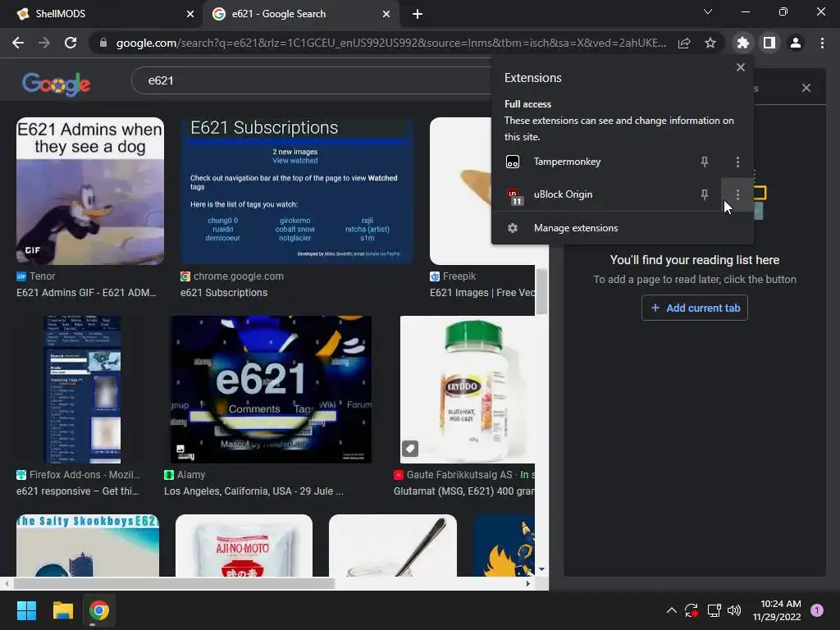Open the Firefox Add-ons screenshot thumbnail
Screen dimensions: 840x630
82,390
